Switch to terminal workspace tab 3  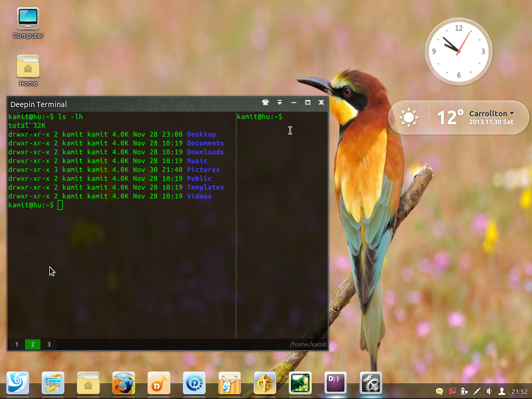pyautogui.click(x=49, y=344)
